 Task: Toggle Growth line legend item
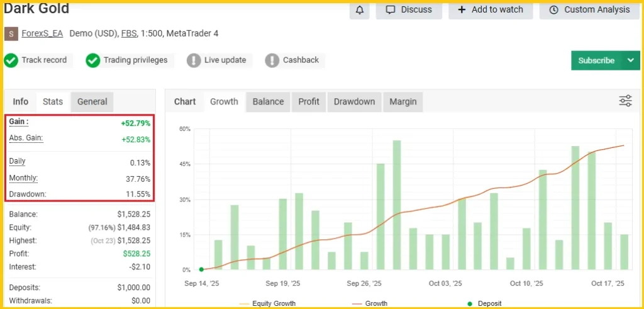(x=369, y=304)
